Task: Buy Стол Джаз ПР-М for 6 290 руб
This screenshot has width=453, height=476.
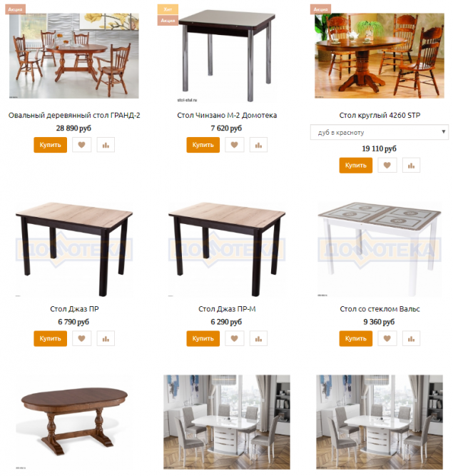Action: coord(203,338)
